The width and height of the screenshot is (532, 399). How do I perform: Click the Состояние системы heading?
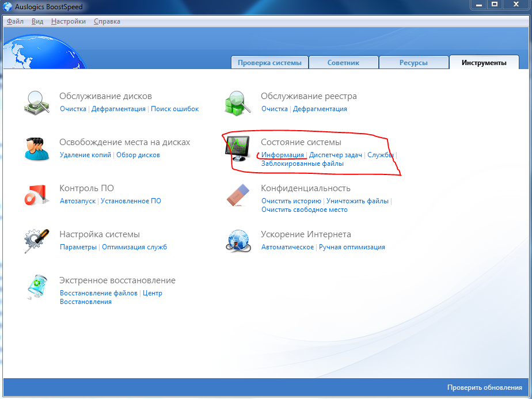coord(301,142)
